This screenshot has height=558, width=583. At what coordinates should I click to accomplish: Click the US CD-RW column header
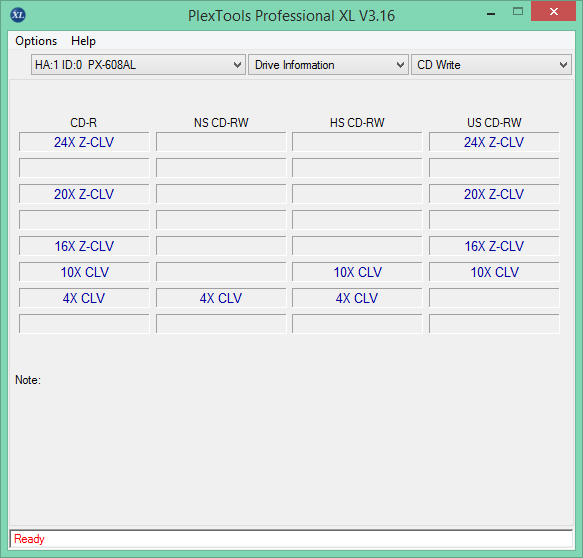click(x=494, y=123)
